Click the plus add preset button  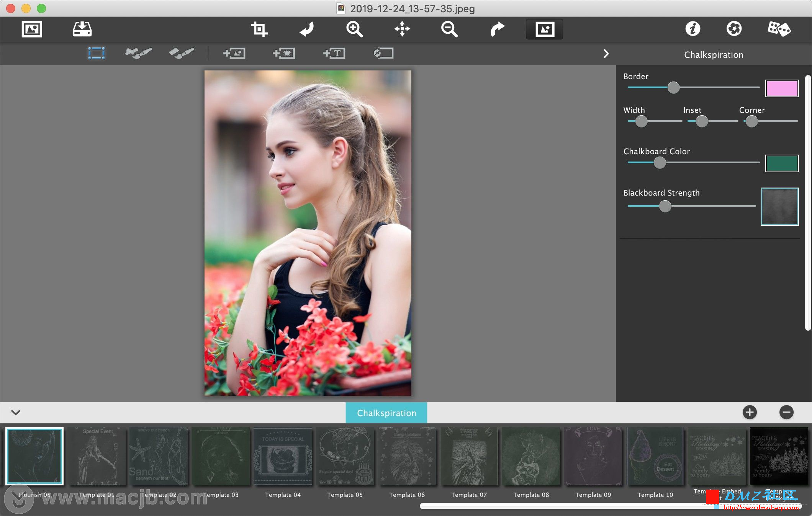[x=750, y=412]
